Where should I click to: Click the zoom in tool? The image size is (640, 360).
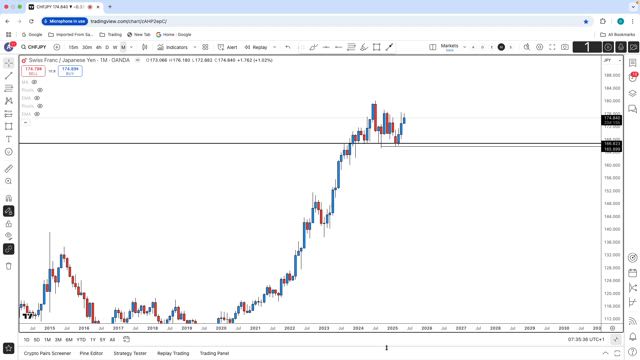tap(9, 181)
